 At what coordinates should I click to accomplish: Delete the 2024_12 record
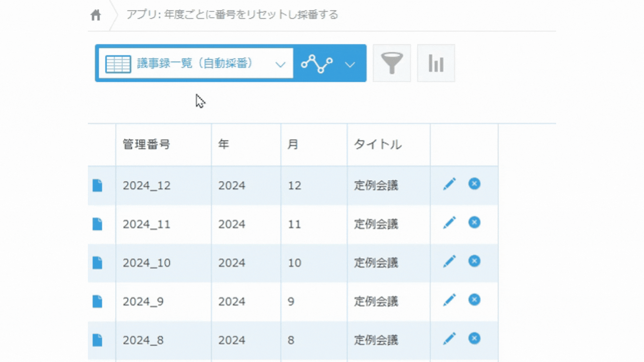(474, 184)
